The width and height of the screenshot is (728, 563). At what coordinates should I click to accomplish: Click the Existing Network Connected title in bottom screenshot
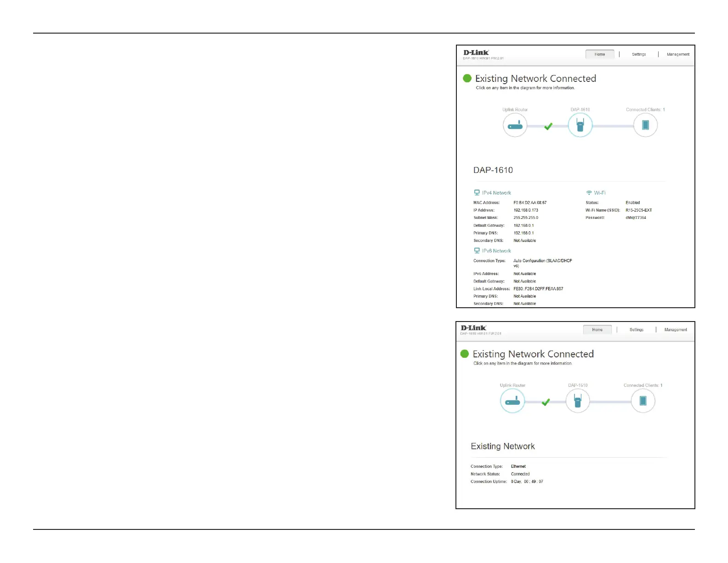[x=533, y=354]
